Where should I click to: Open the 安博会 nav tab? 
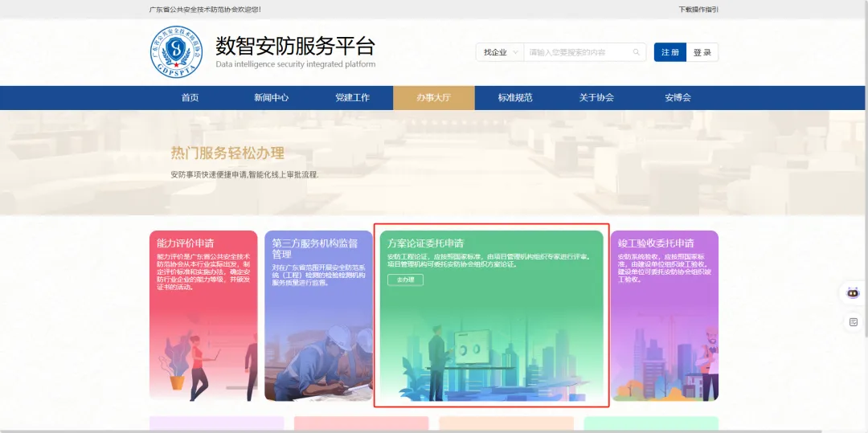point(678,98)
